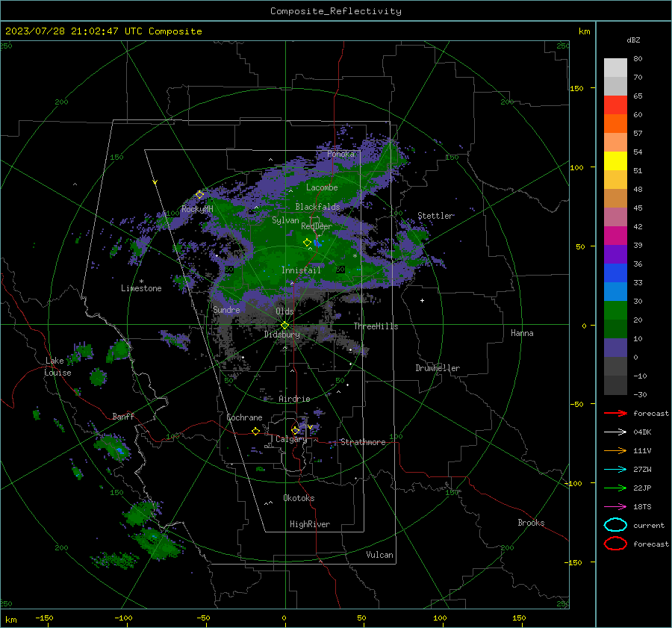Click the Innisfail label
This screenshot has width=672, height=628.
click(301, 270)
